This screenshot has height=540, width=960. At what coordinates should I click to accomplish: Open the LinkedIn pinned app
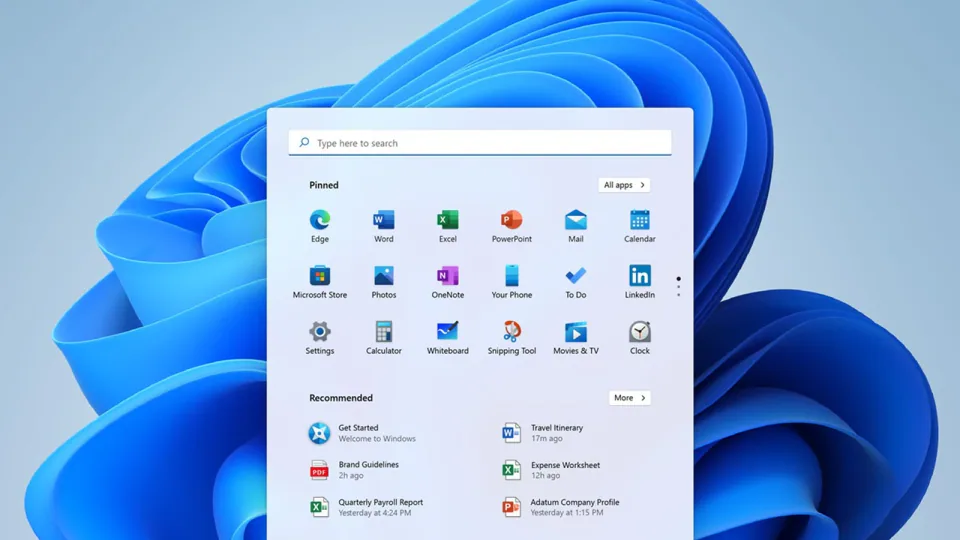pyautogui.click(x=640, y=276)
